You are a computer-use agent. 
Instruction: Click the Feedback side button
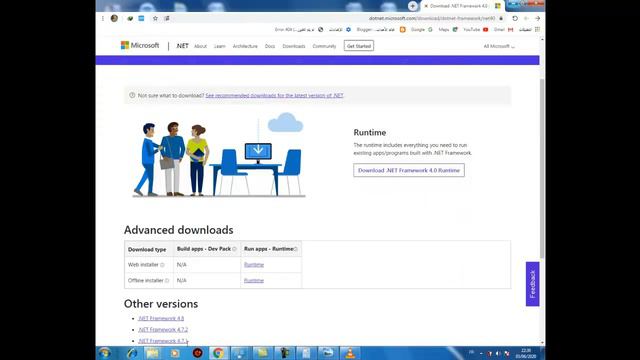click(533, 284)
